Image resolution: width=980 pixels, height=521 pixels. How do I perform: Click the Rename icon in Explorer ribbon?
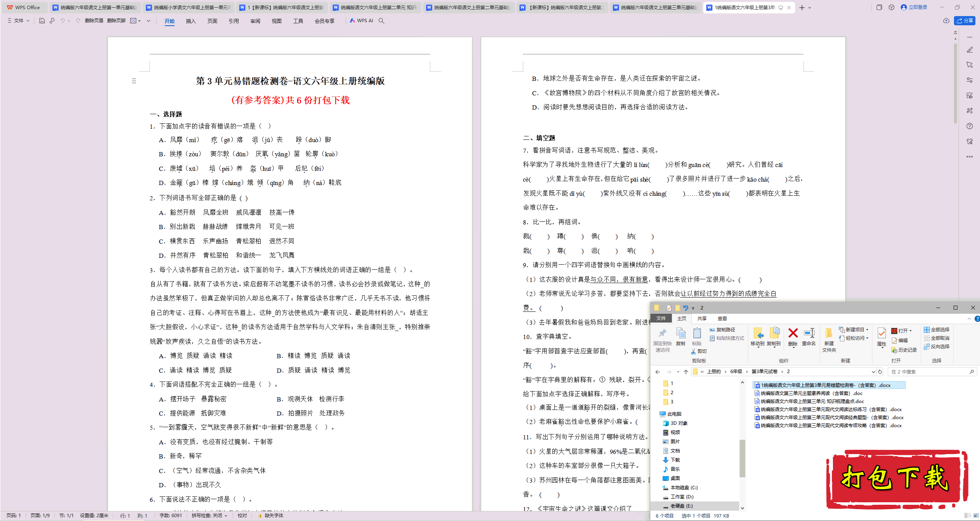click(x=809, y=337)
